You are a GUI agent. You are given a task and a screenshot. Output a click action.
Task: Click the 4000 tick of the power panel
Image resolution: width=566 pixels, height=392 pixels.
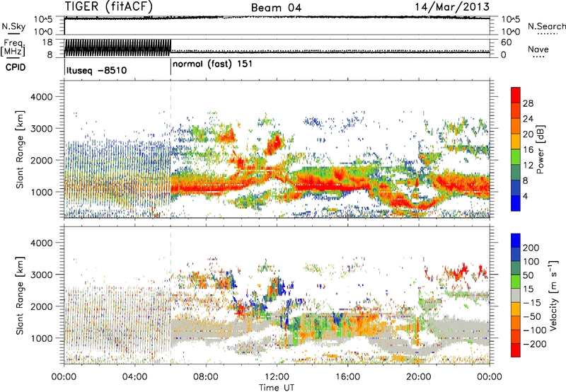click(42, 97)
